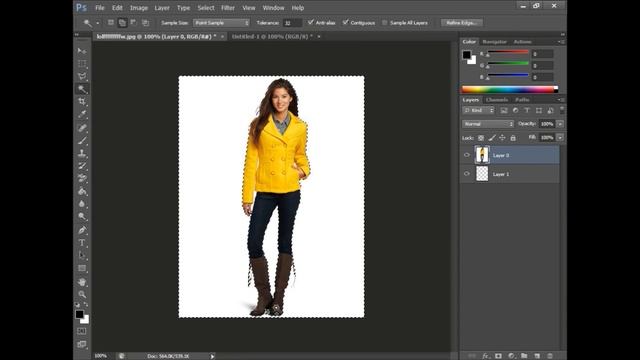This screenshot has width=640, height=360.
Task: Choose Add to selection mode
Action: click(122, 22)
